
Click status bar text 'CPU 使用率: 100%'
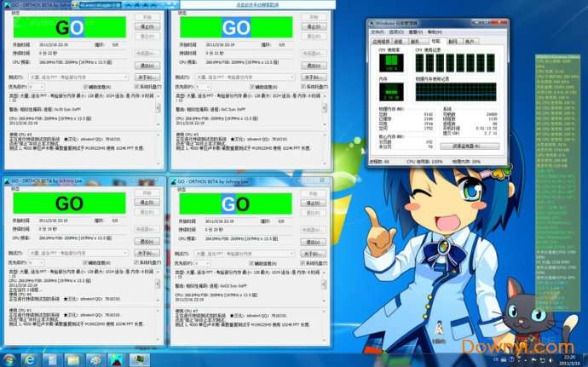click(424, 162)
